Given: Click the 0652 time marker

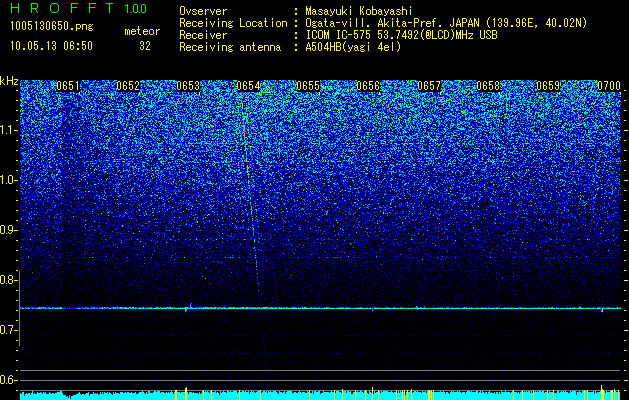Looking at the screenshot, I should click(x=128, y=86).
